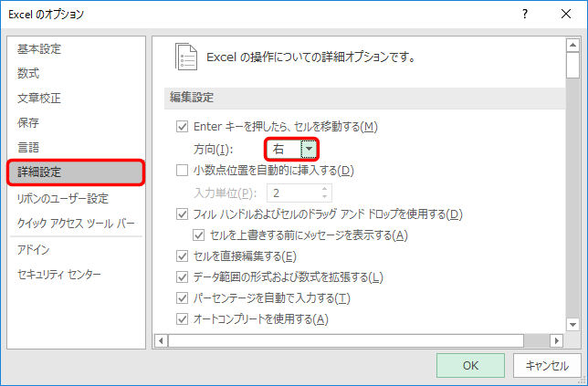Go to the 保存 category
This screenshot has height=386, width=588.
point(28,122)
